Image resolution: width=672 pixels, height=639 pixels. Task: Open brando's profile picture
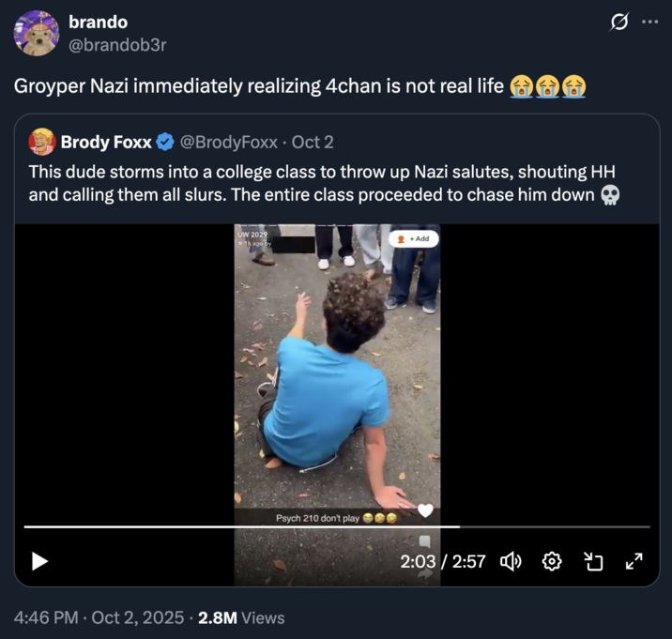click(x=37, y=33)
